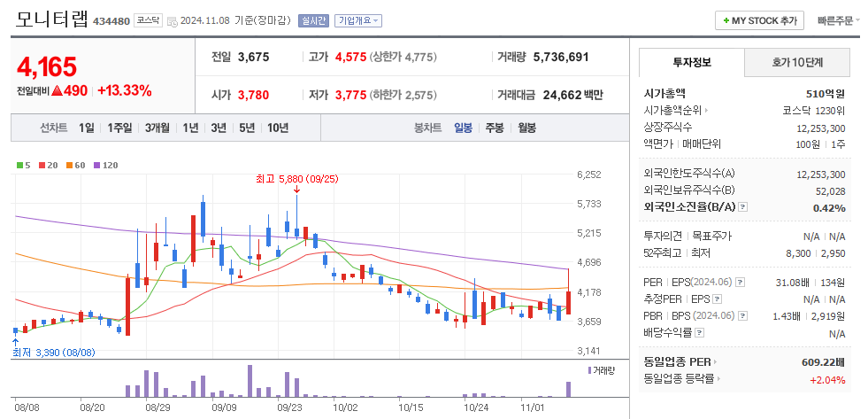This screenshot has width=868, height=419.
Task: Open the 시가총액순위 link
Action: [677, 111]
